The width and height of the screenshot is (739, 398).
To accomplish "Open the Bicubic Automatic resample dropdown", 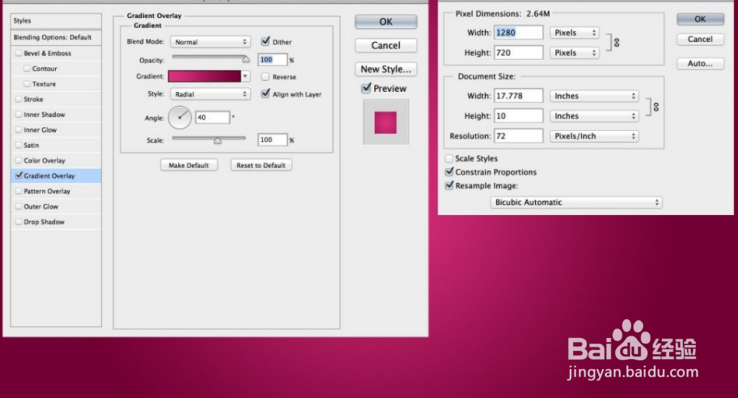I will click(576, 202).
